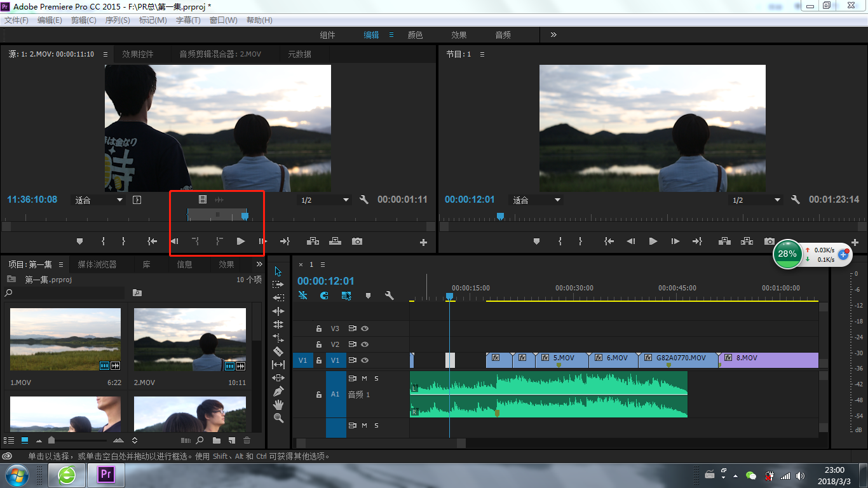This screenshot has width=868, height=488.
Task: Select the Slip tool
Action: pyautogui.click(x=278, y=365)
